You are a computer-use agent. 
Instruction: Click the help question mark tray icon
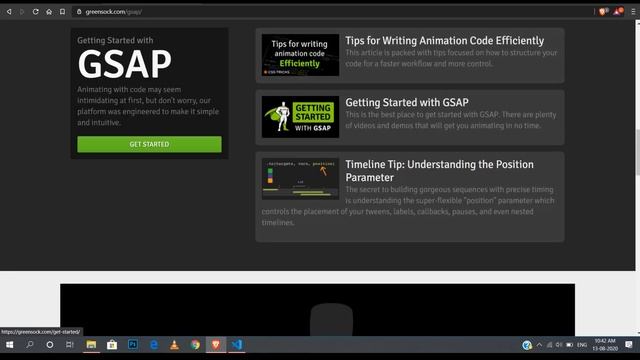pos(527,345)
